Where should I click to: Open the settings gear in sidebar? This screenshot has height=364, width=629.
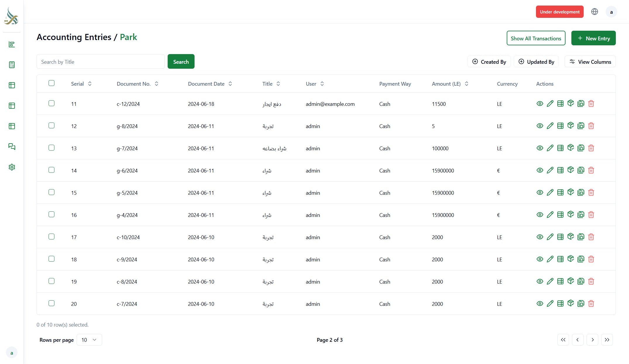12,167
